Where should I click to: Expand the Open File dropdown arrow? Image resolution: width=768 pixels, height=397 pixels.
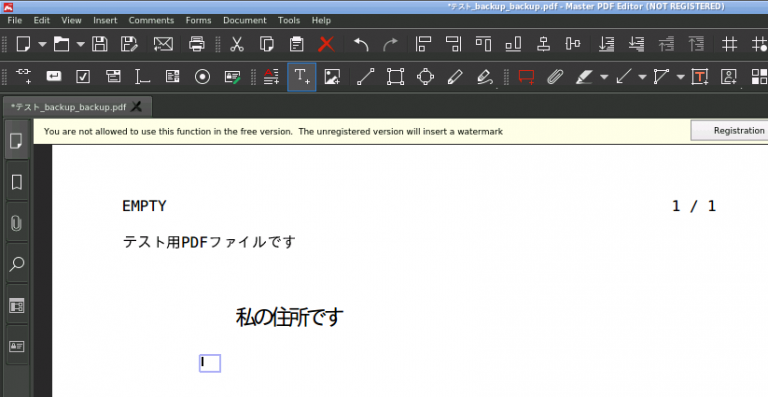click(80, 44)
